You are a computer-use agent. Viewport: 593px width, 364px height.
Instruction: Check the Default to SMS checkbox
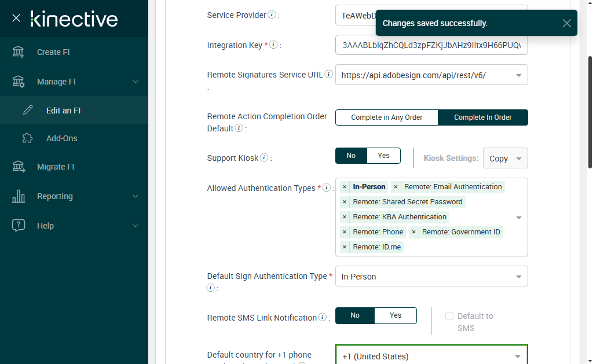(449, 316)
